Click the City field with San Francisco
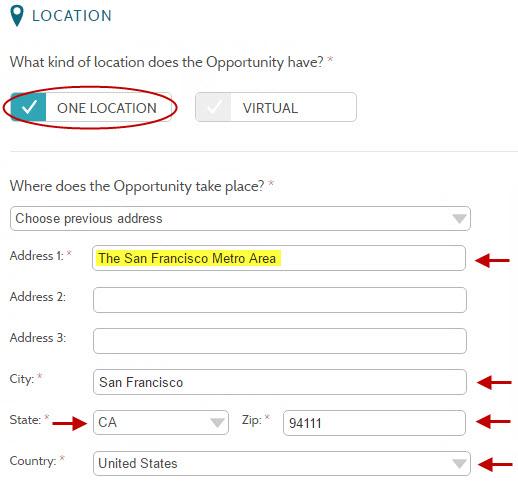The image size is (518, 482). pyautogui.click(x=280, y=382)
